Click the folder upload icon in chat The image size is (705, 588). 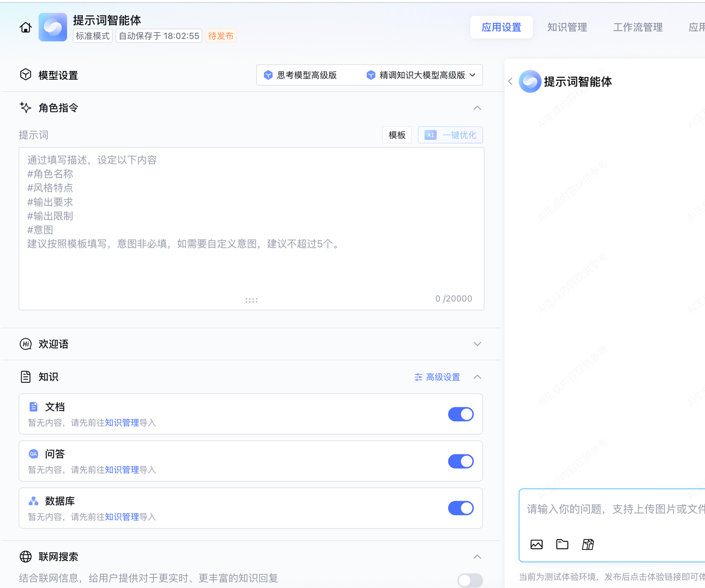(562, 544)
